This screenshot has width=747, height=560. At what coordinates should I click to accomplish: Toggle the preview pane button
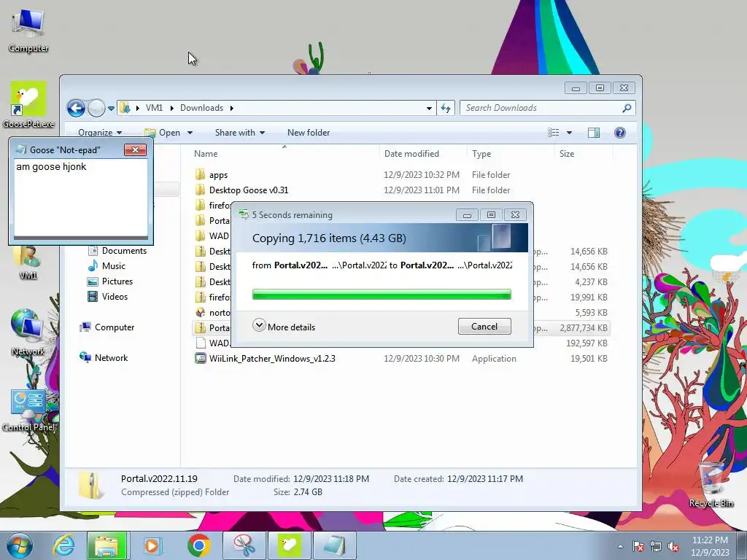[594, 133]
